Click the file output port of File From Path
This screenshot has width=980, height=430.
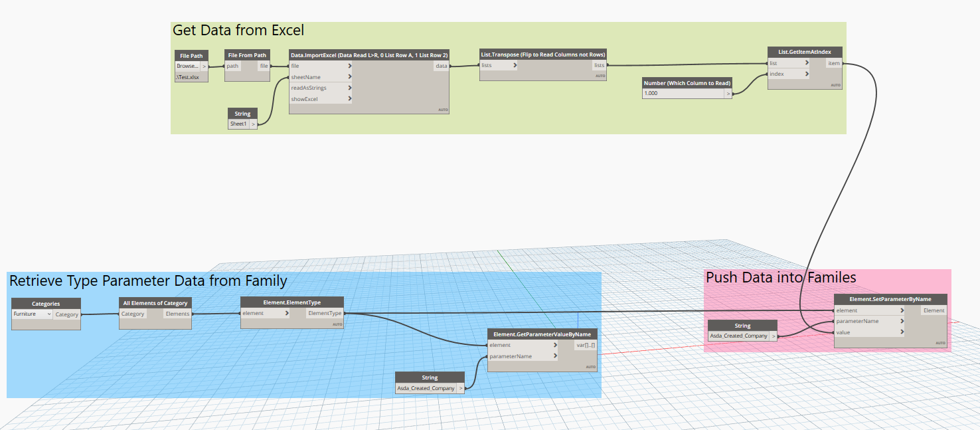(x=264, y=66)
